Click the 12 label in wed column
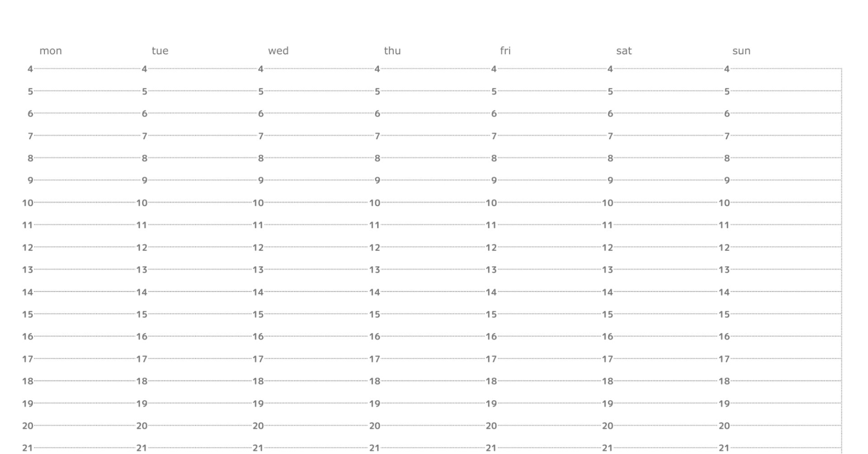Viewport: 868px width, 454px height. [258, 248]
